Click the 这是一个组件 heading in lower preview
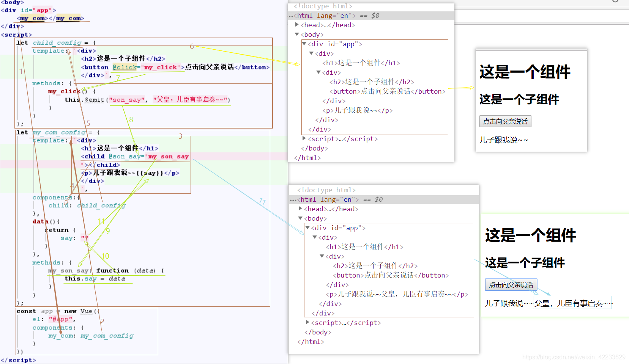 tap(531, 235)
